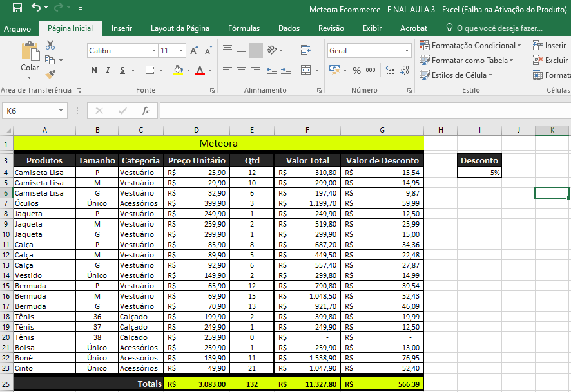Image resolution: width=571 pixels, height=392 pixels.
Task: Click the Save icon in title bar
Action: pyautogui.click(x=17, y=8)
